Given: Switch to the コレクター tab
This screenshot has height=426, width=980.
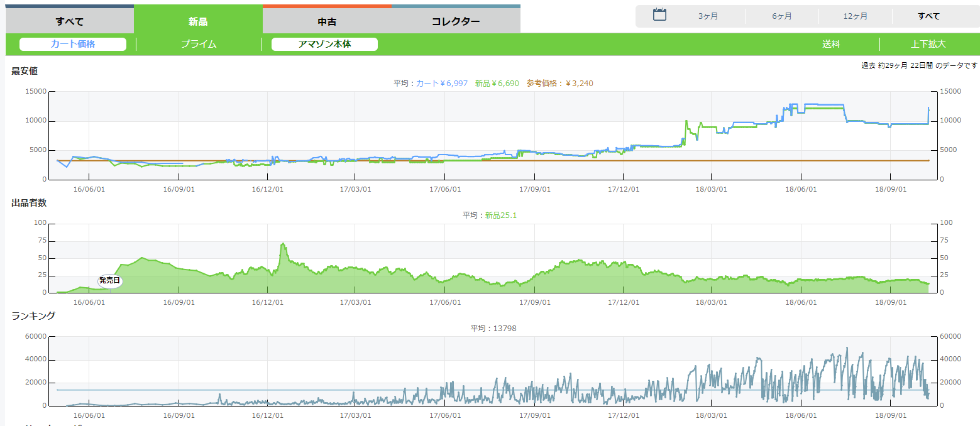Looking at the screenshot, I should [x=456, y=21].
